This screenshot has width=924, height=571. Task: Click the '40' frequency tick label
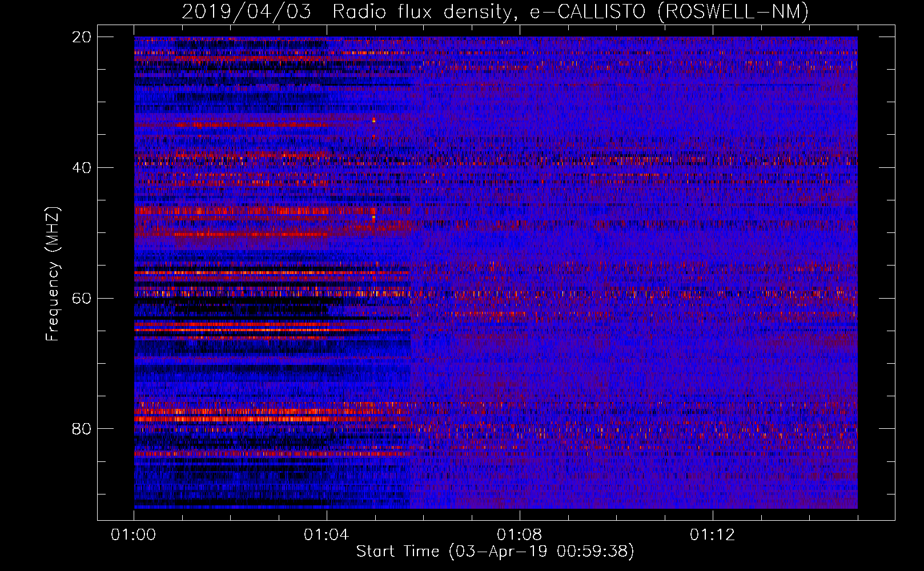pos(82,168)
